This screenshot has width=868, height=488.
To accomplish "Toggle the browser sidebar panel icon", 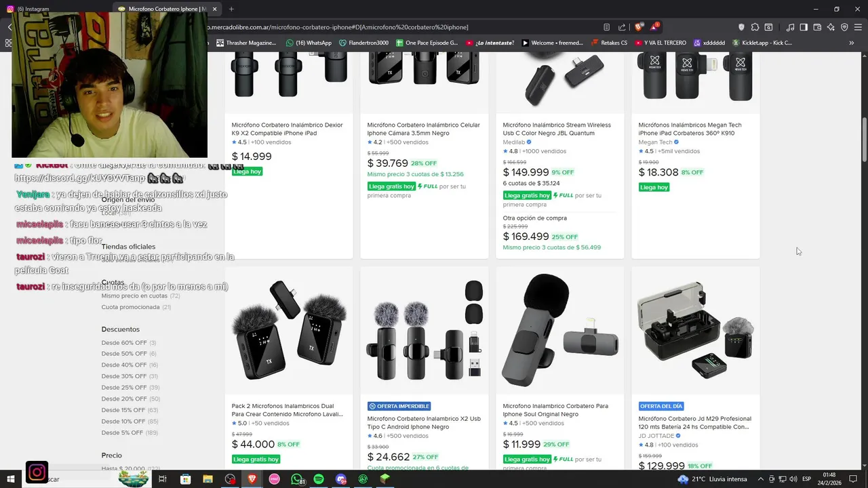I will (x=804, y=27).
